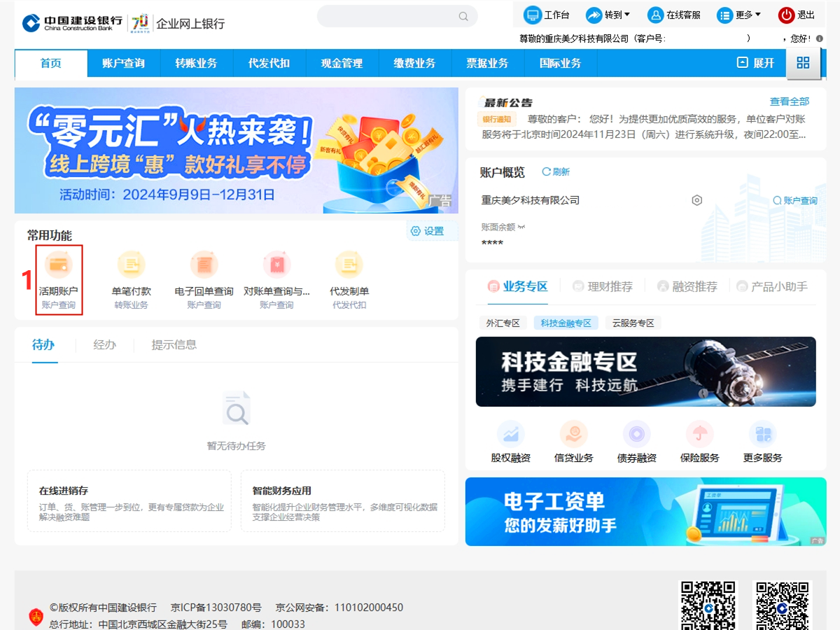Click the 暂无待办任务 empty-state icon
Image resolution: width=840 pixels, height=630 pixels.
click(237, 408)
